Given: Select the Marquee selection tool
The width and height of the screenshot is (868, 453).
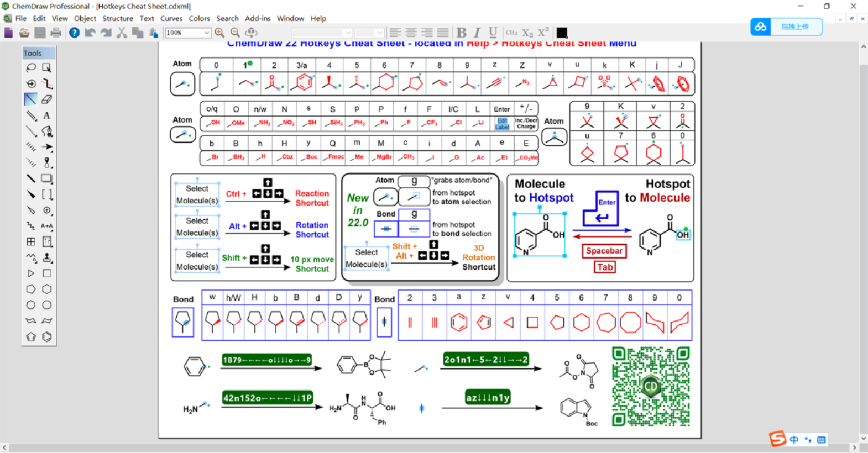Looking at the screenshot, I should [47, 68].
